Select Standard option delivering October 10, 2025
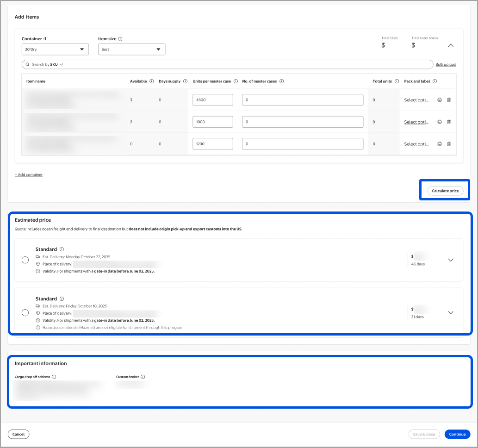Screen dimensions: 478x448 (x=25, y=312)
